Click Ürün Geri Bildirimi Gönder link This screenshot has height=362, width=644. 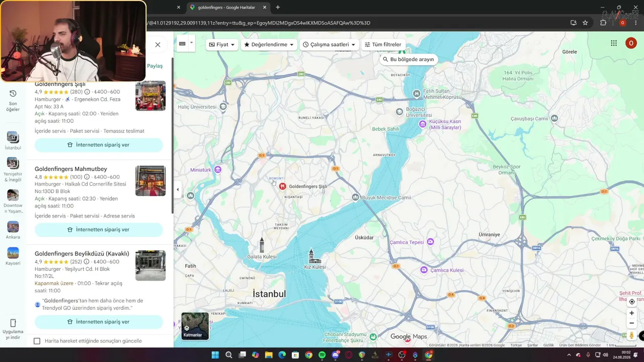click(580, 345)
